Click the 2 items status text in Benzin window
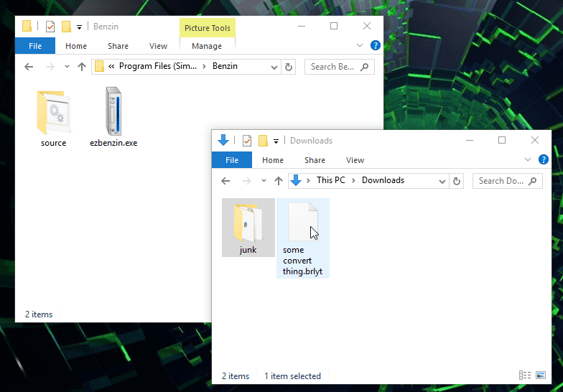563x392 pixels. pyautogui.click(x=39, y=314)
